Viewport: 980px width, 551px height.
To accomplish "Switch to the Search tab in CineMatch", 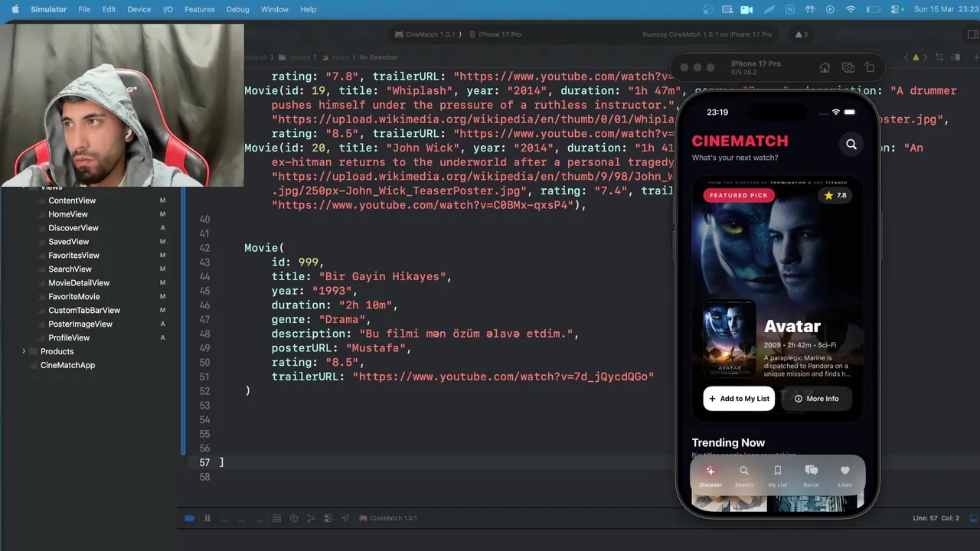I will point(743,476).
